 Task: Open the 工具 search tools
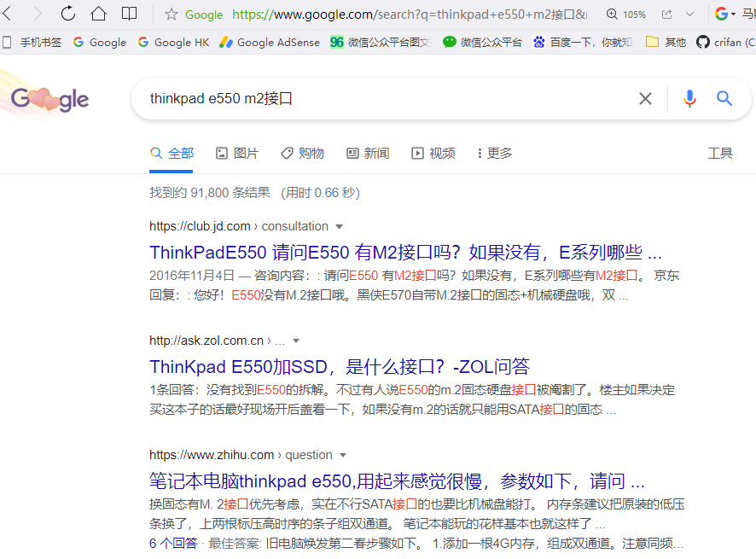click(720, 154)
